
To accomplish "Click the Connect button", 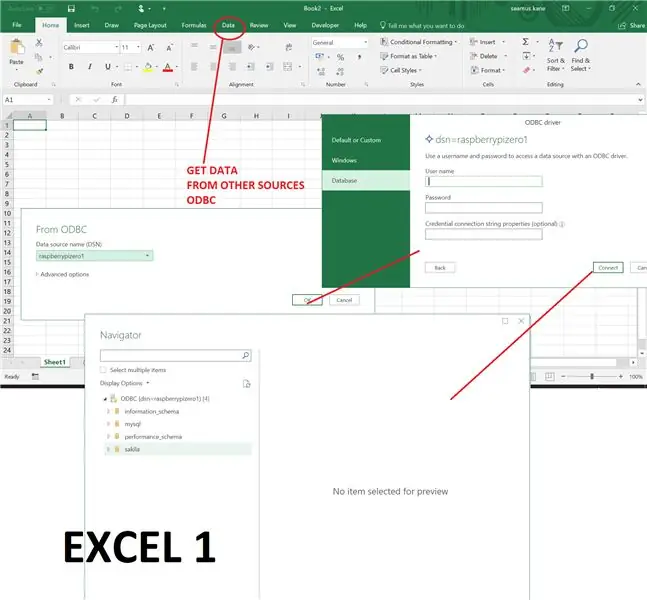I will click(608, 268).
